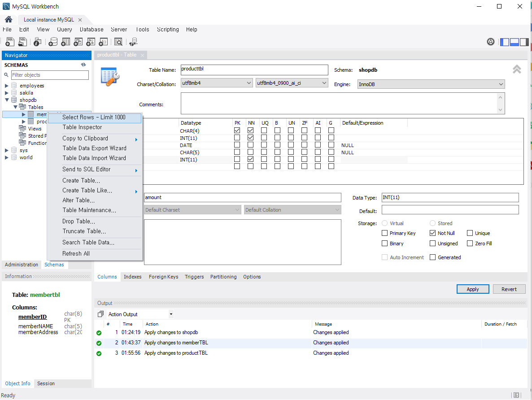This screenshot has height=400, width=532.
Task: Open preferences gear icon
Action: pos(491,42)
